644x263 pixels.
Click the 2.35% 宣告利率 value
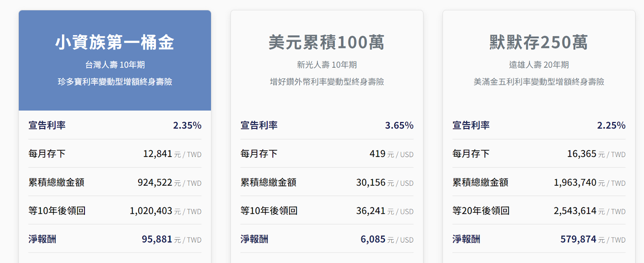coord(188,125)
